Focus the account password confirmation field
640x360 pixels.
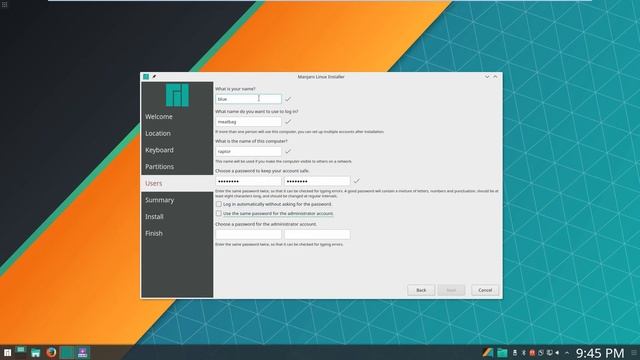(317, 181)
